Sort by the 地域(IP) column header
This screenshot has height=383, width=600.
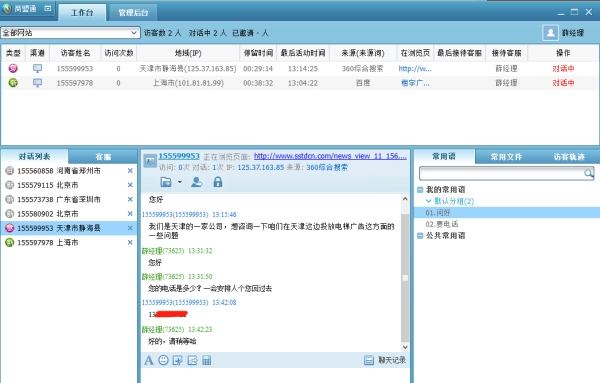click(x=188, y=53)
